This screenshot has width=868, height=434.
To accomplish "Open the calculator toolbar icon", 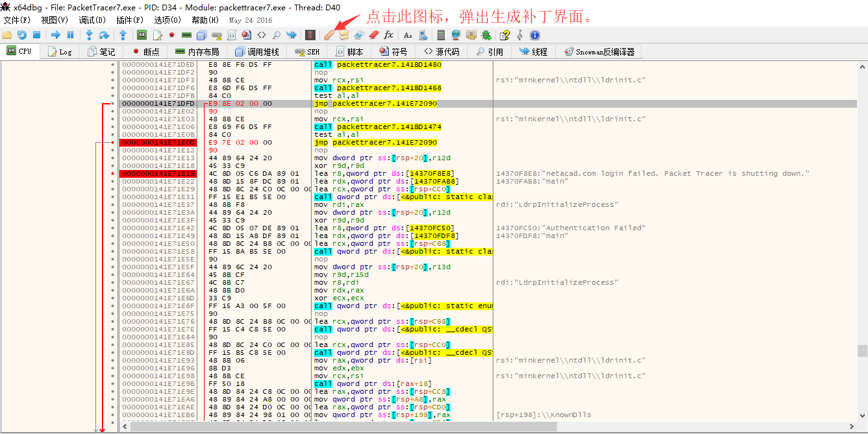I will click(x=441, y=35).
